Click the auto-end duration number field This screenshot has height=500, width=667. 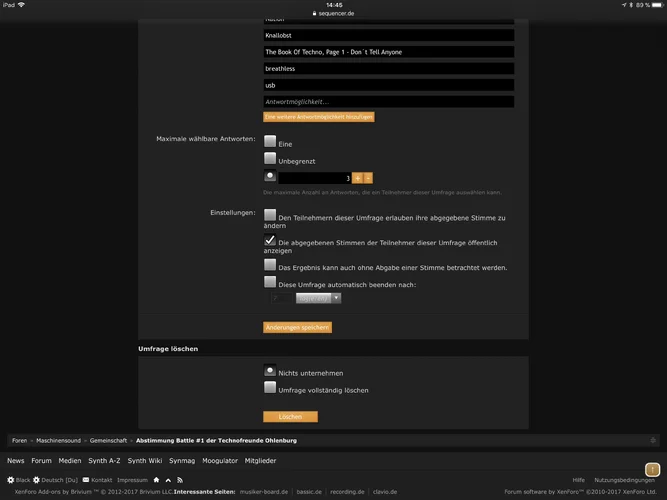tap(282, 298)
